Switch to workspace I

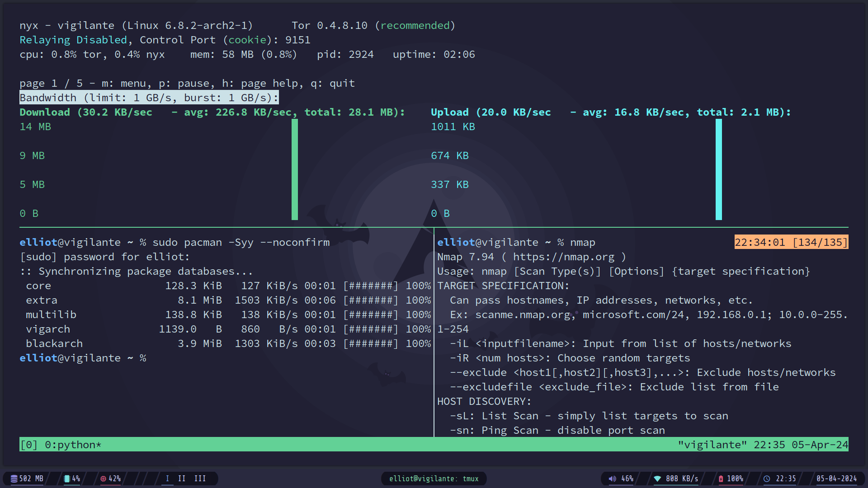(x=167, y=479)
